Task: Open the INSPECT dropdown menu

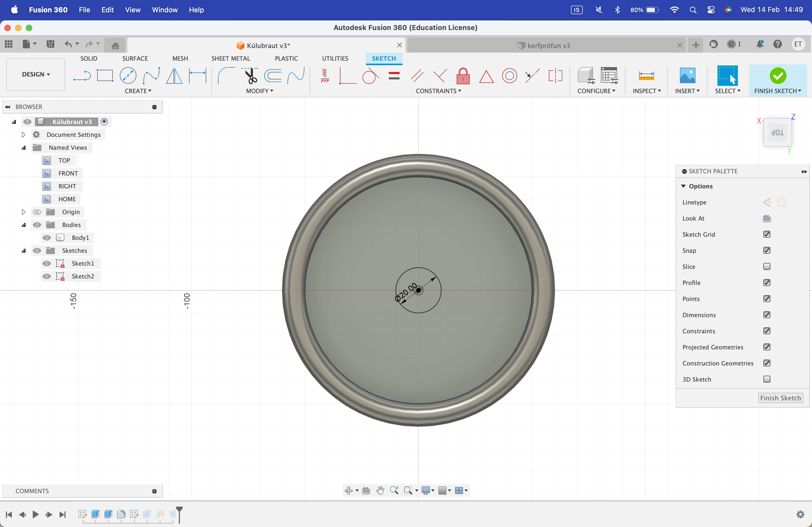Action: pyautogui.click(x=647, y=91)
